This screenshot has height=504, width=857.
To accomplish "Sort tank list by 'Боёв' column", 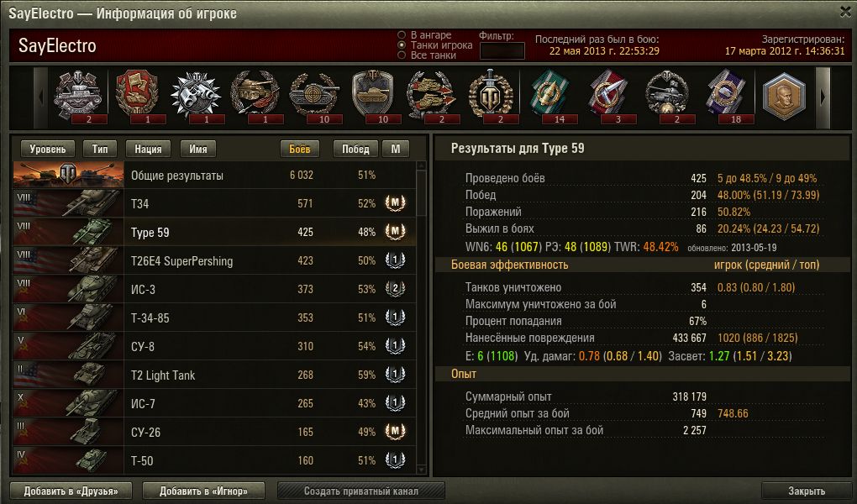I will (299, 149).
